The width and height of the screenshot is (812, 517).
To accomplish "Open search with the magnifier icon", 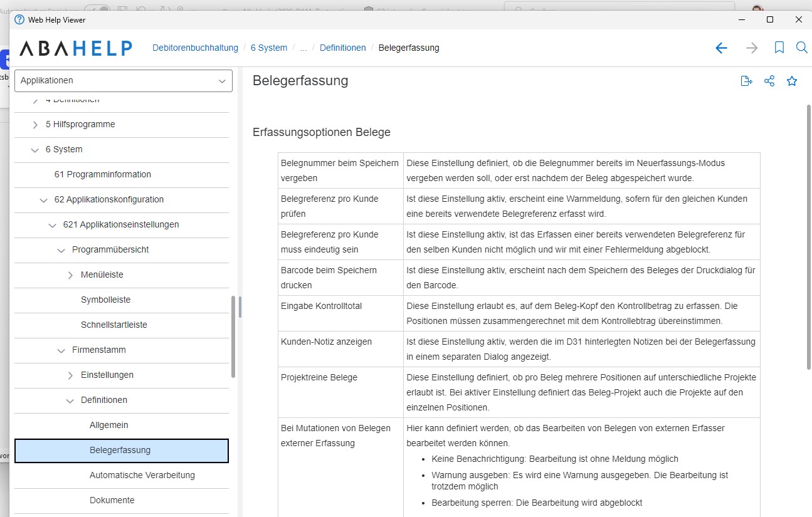I will pos(801,48).
